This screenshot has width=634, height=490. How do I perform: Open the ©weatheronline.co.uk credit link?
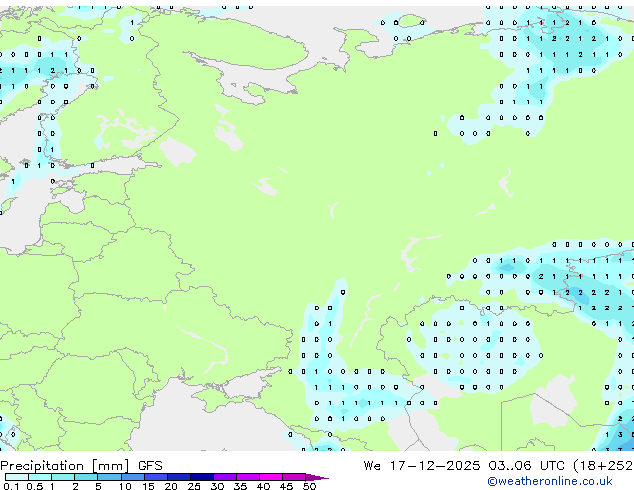pyautogui.click(x=549, y=481)
